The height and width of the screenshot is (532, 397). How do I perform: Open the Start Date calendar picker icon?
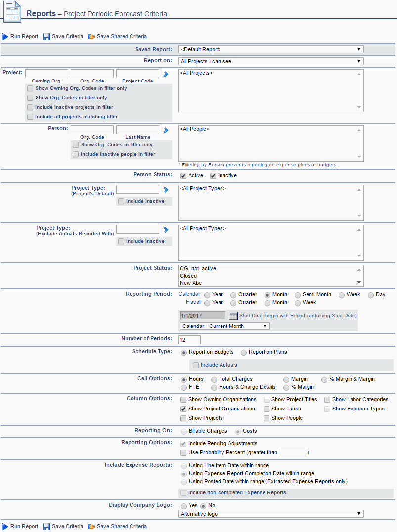point(233,316)
